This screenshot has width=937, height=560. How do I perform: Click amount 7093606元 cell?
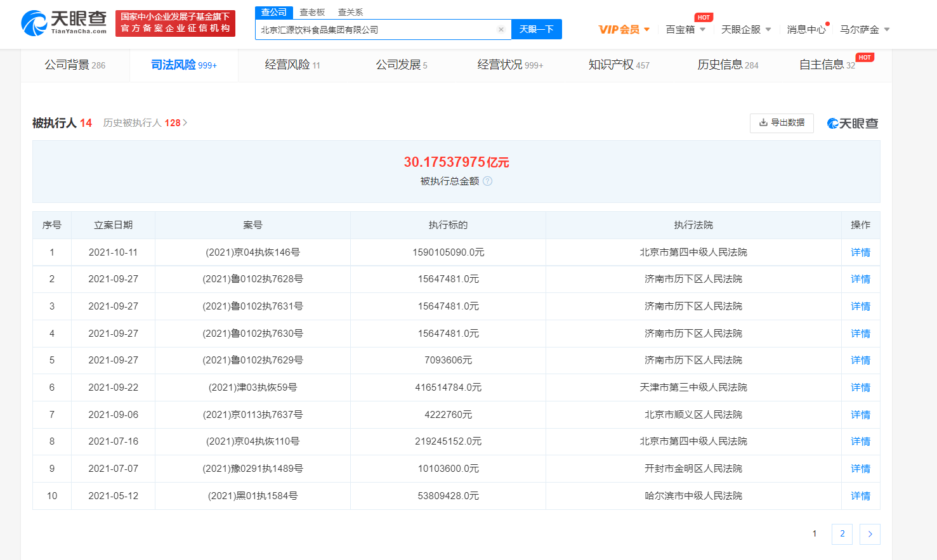[449, 360]
